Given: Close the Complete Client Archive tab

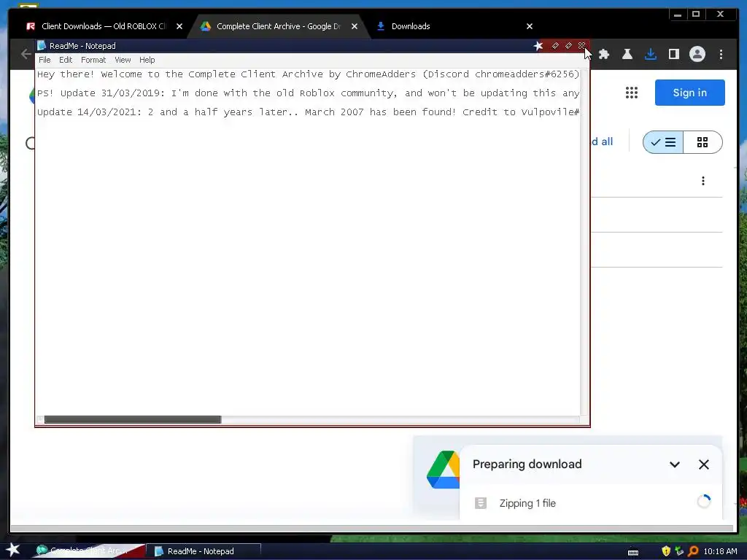Looking at the screenshot, I should pyautogui.click(x=354, y=27).
